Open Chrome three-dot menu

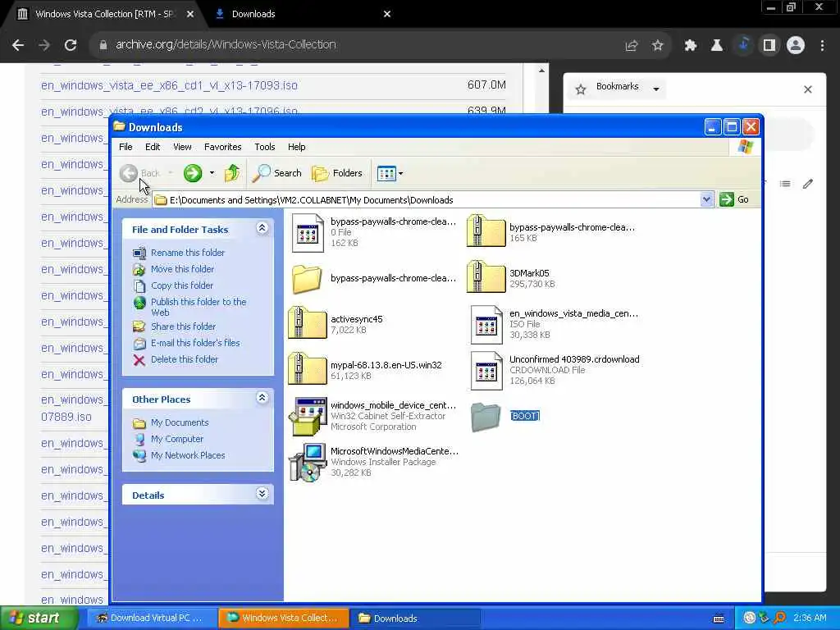(x=822, y=46)
